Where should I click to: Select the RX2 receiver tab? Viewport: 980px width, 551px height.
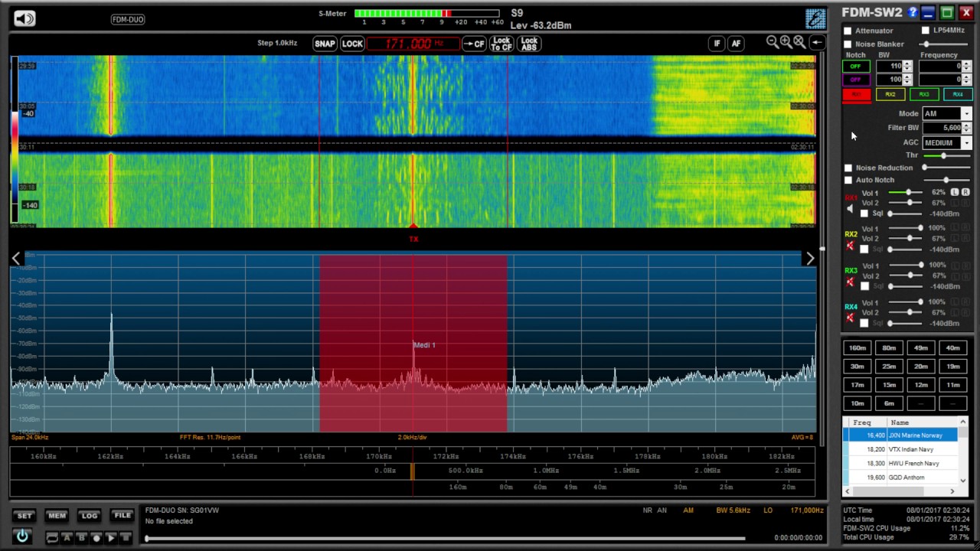(890, 95)
